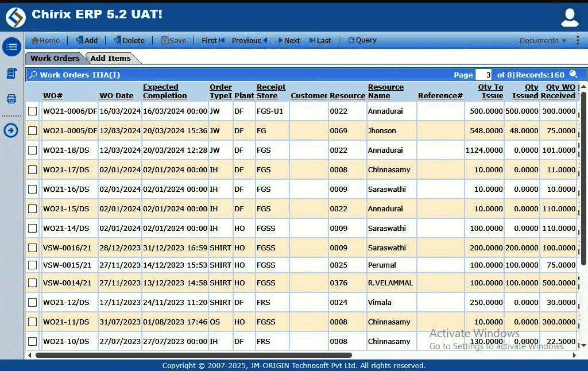Tick the checkbox for WO21-10/DS
This screenshot has width=588, height=371.
[x=33, y=341]
